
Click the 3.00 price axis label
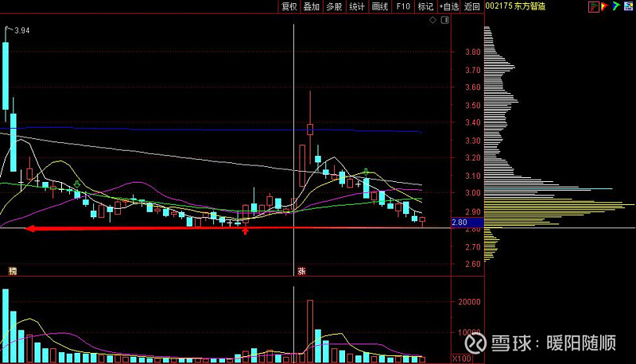point(472,193)
